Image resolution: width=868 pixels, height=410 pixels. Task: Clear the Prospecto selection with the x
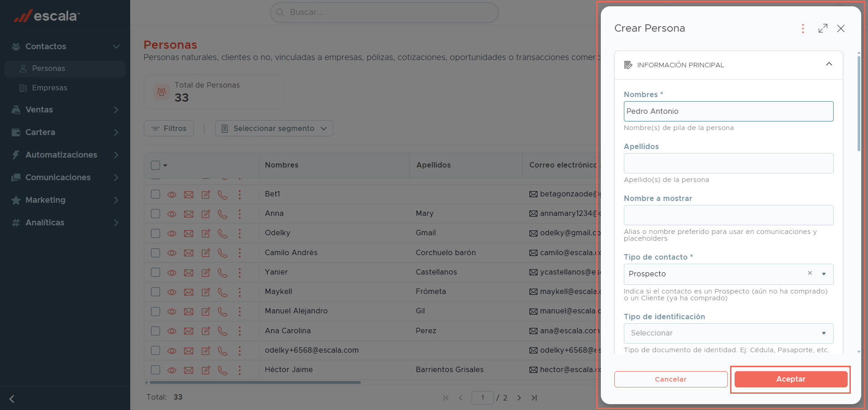(x=810, y=273)
